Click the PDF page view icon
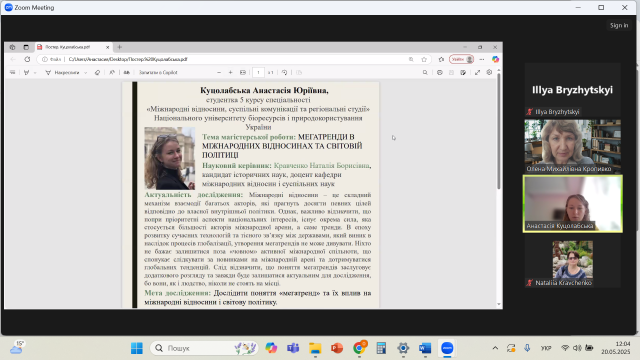 point(299,72)
